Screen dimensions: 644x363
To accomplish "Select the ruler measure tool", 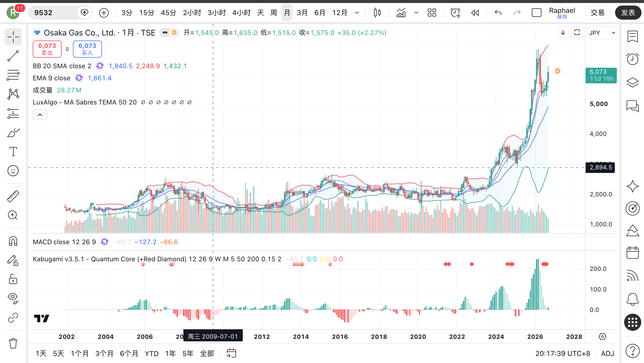I will (x=13, y=196).
